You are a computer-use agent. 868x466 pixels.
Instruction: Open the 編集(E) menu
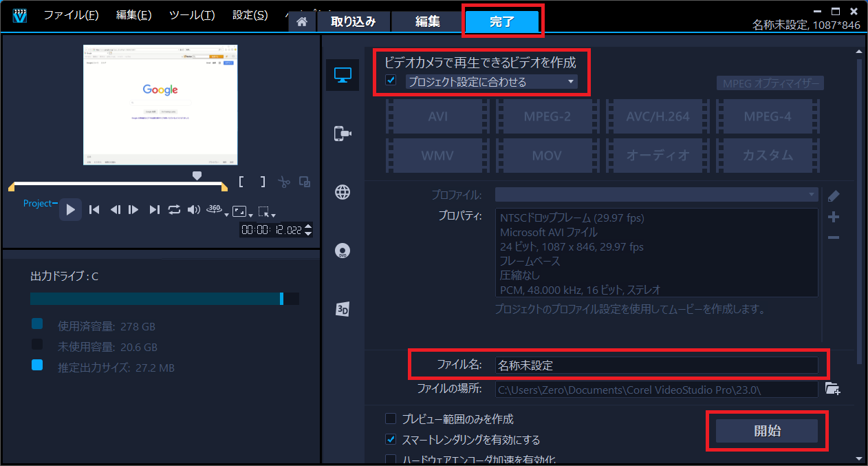point(134,14)
